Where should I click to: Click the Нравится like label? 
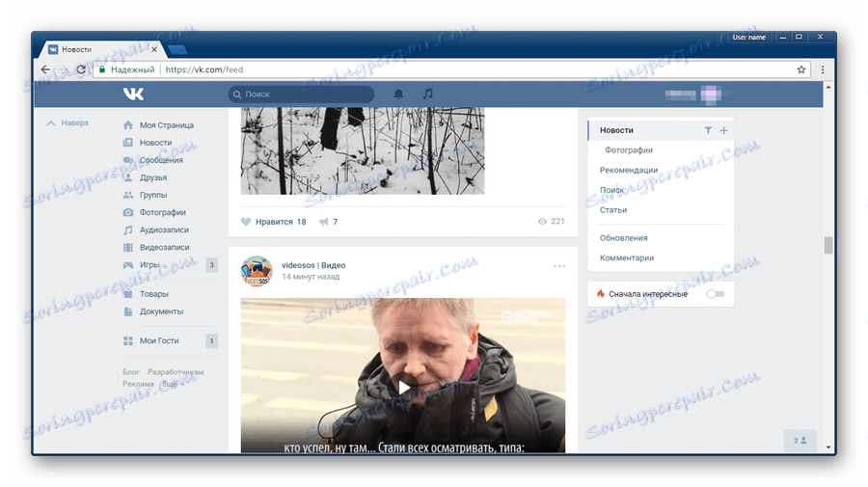pyautogui.click(x=274, y=222)
